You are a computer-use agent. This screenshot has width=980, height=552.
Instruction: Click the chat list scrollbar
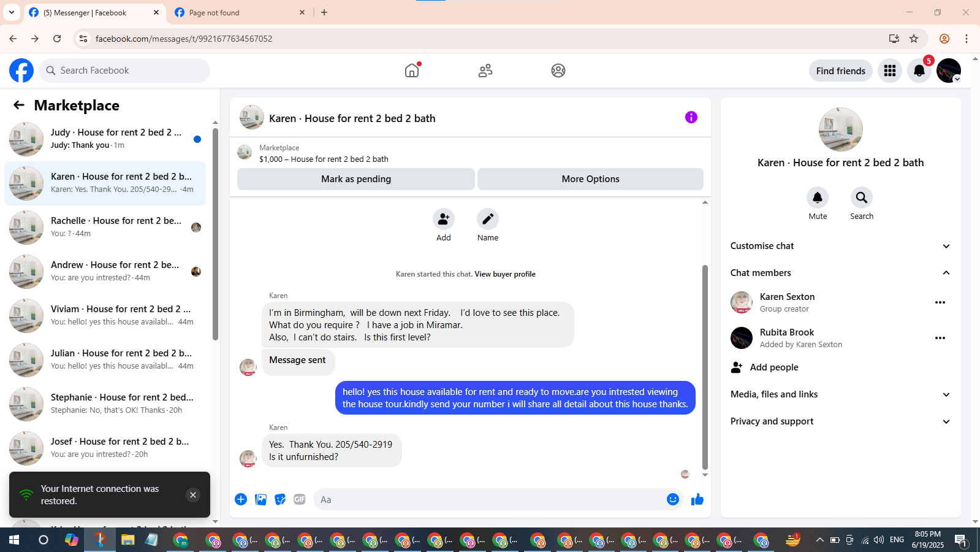(x=215, y=233)
